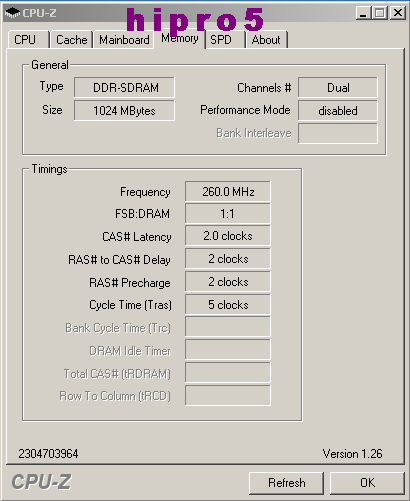Open the Cache tab
The image size is (410, 501).
(71, 40)
